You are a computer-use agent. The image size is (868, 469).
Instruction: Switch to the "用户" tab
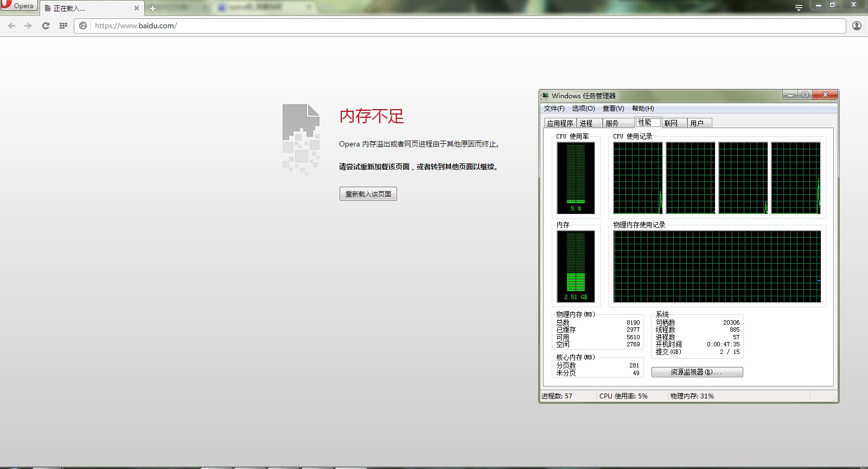tap(699, 123)
